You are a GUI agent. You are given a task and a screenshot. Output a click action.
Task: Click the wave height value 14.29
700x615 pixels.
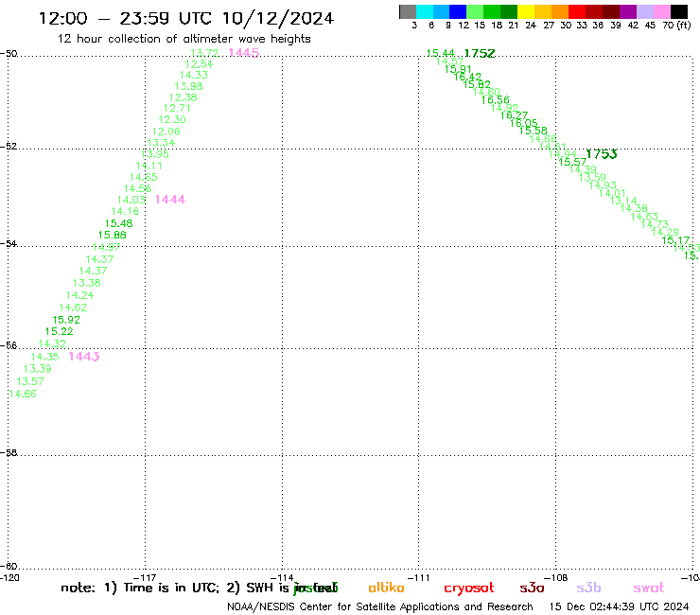click(665, 232)
